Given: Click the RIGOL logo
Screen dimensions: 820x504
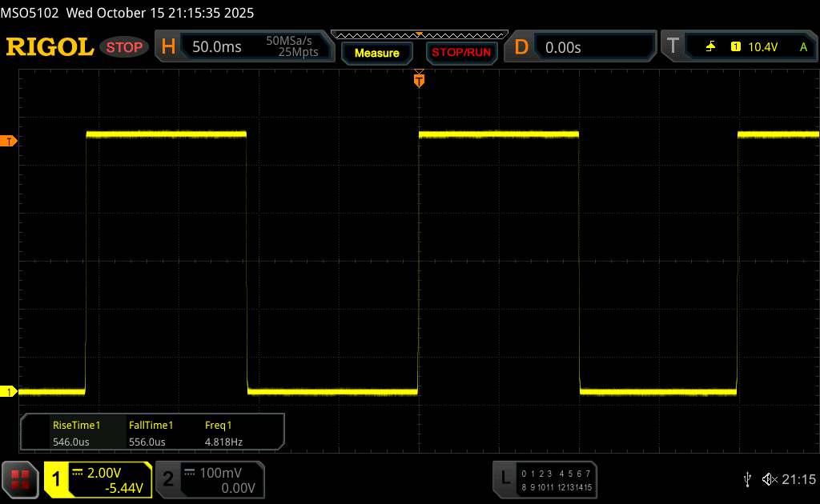Looking at the screenshot, I should coord(50,47).
